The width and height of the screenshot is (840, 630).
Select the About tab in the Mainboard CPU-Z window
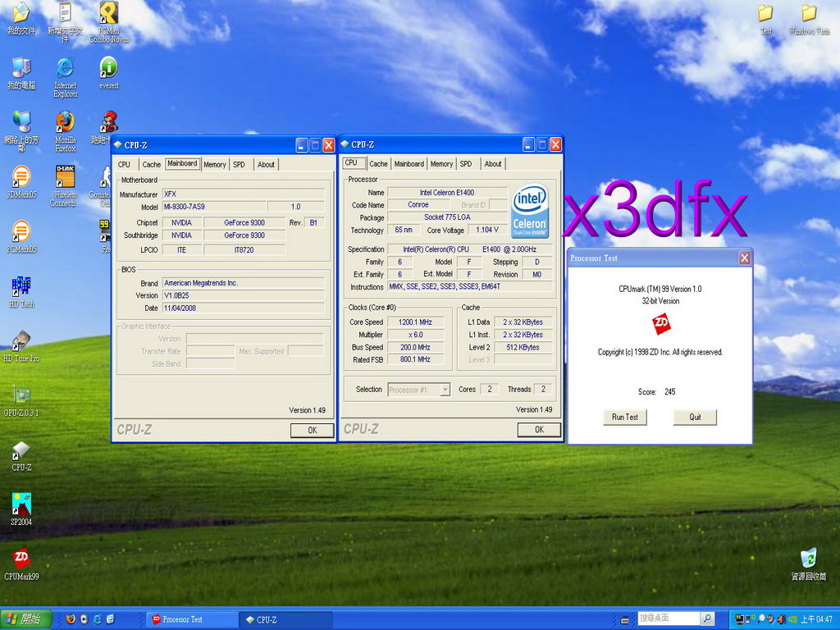pos(266,164)
